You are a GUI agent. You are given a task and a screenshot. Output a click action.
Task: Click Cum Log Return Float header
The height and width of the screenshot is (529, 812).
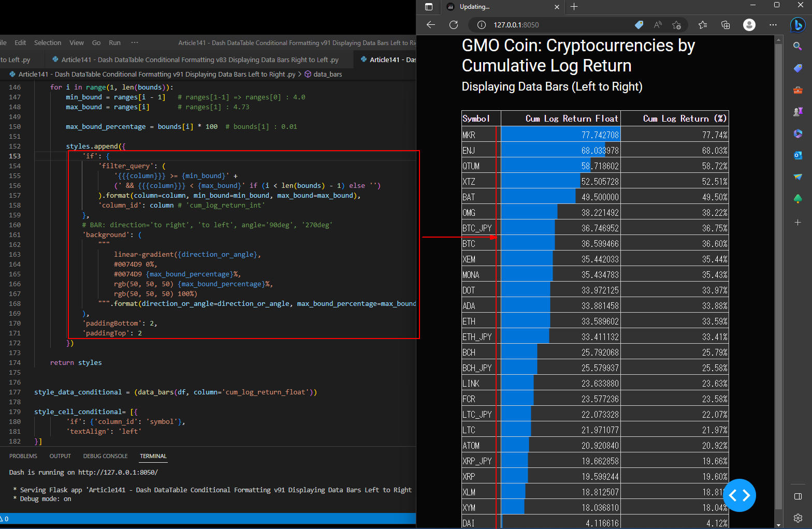tap(561, 119)
